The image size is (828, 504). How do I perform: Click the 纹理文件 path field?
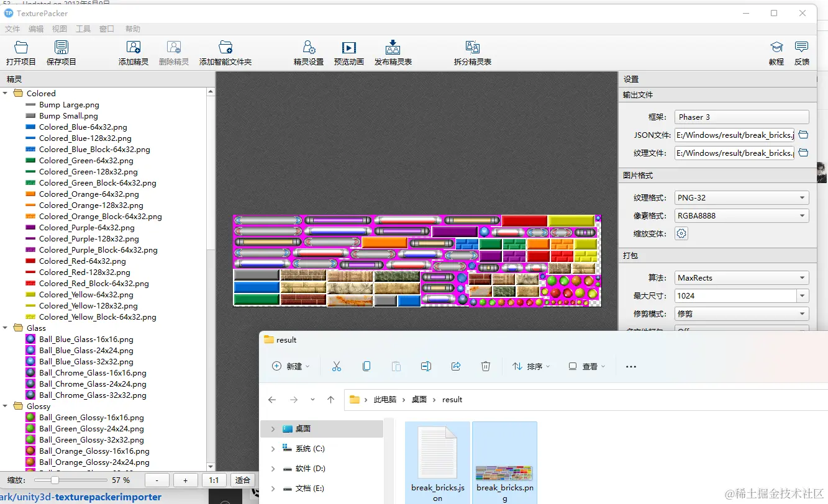click(734, 153)
